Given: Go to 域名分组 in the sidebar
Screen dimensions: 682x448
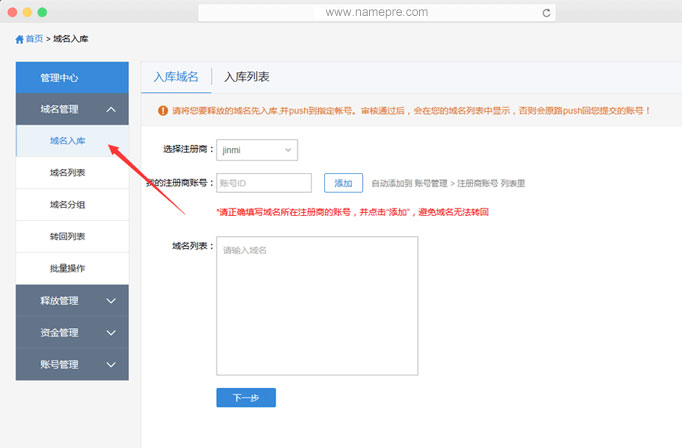Looking at the screenshot, I should click(x=68, y=205).
